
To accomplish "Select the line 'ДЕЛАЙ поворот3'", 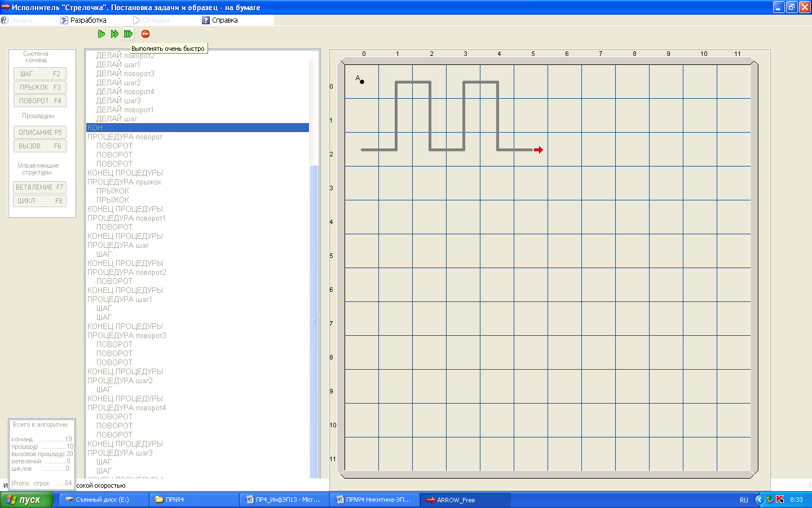I will (125, 73).
